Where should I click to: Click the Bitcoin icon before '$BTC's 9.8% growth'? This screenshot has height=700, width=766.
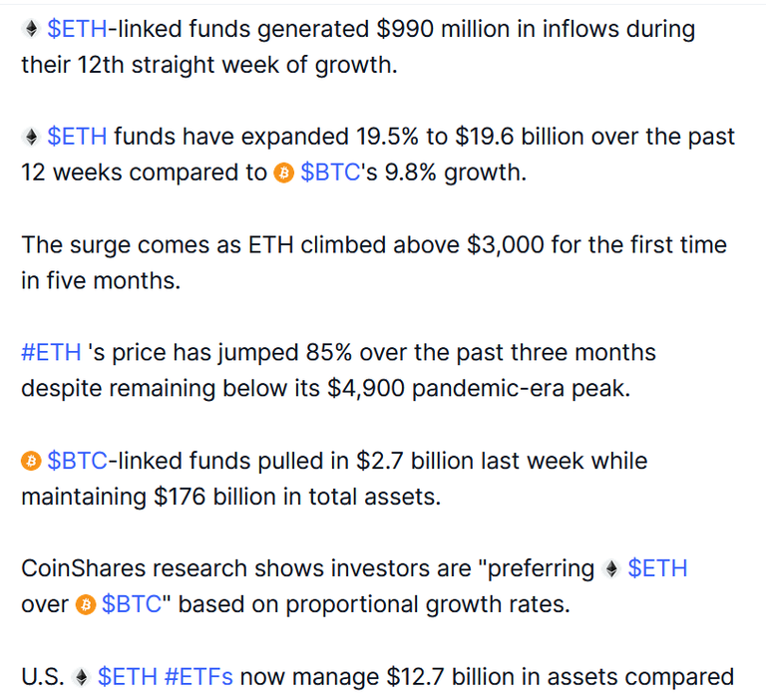283,173
